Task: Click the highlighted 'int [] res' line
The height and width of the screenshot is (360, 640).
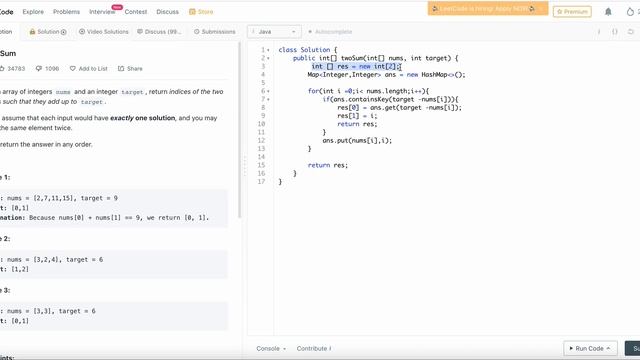Action: coord(356,67)
